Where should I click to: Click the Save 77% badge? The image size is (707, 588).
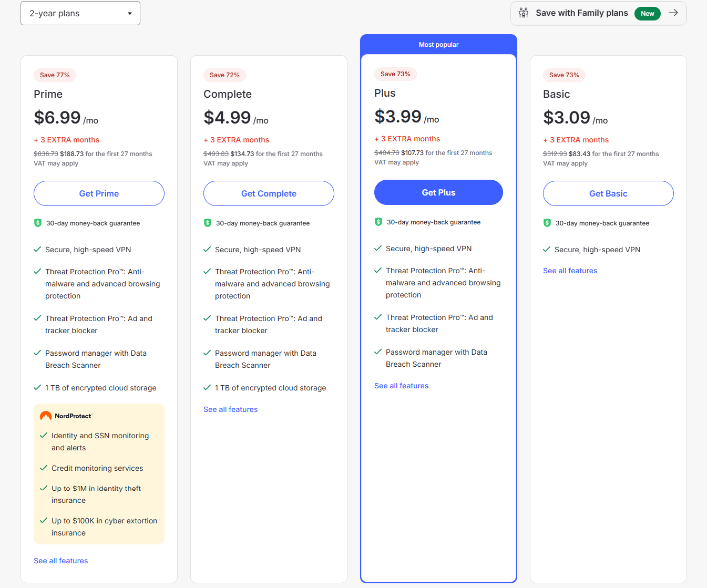(x=55, y=75)
